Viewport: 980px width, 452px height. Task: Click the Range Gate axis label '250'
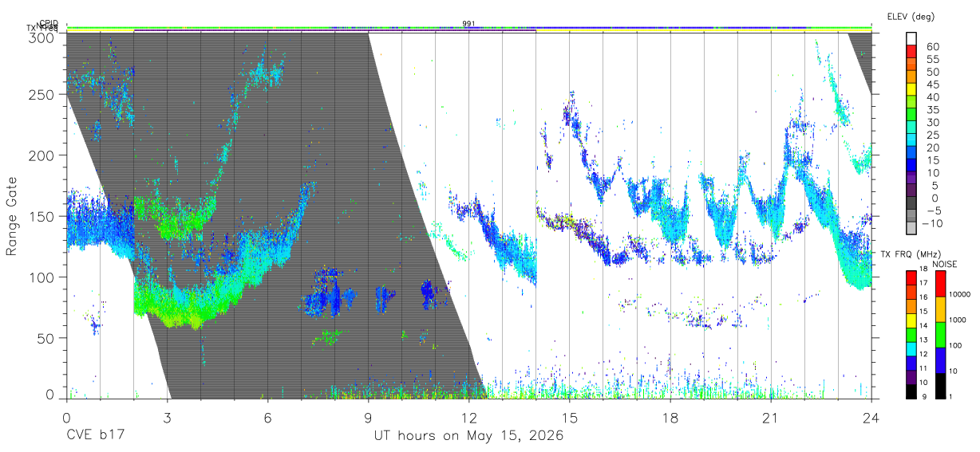click(x=41, y=94)
